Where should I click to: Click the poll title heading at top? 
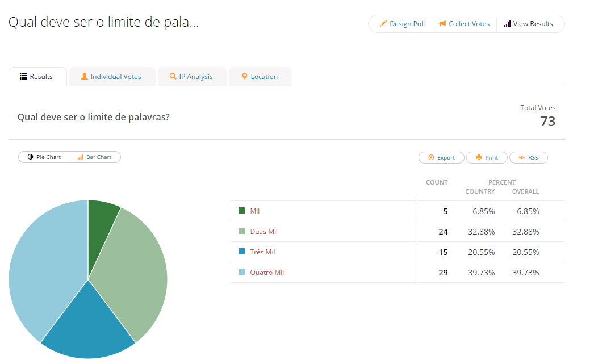103,23
